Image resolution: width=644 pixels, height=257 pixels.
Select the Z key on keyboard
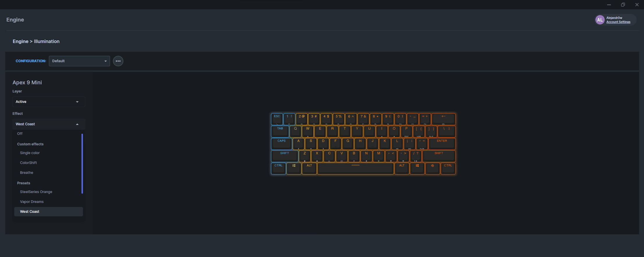tap(305, 156)
